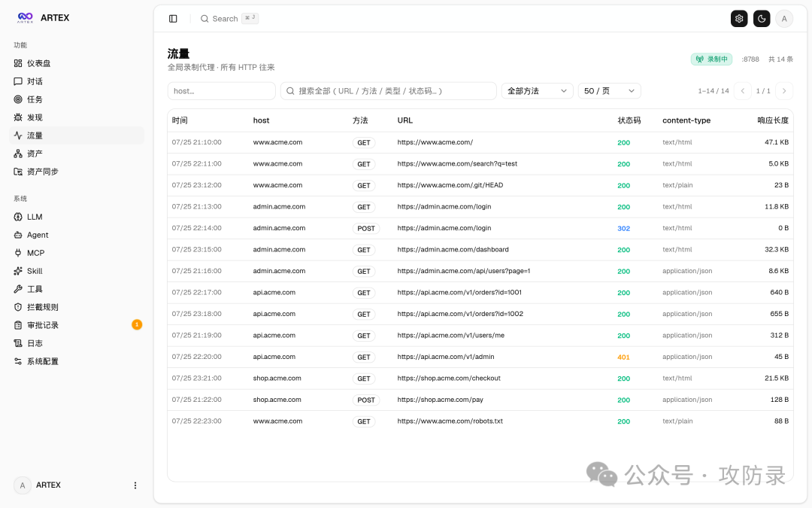
Task: Open 发现 bug icon in sidebar
Action: (18, 117)
